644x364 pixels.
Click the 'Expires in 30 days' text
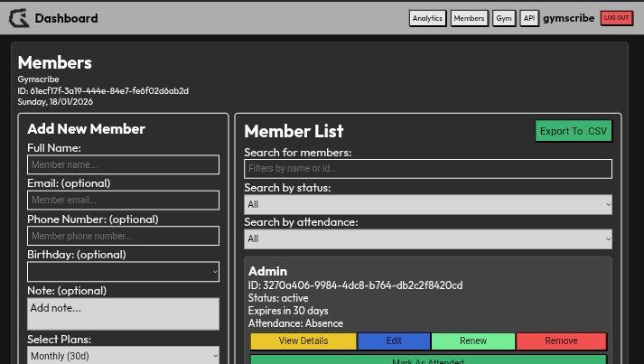click(288, 311)
